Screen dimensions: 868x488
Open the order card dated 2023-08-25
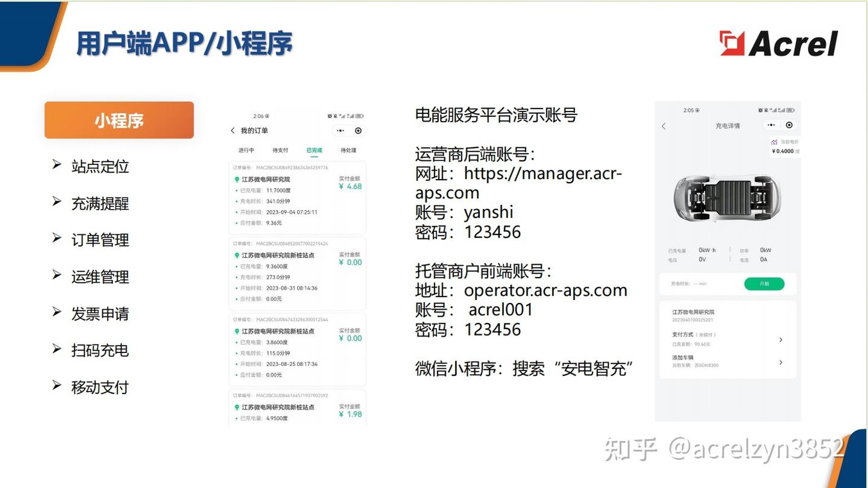[298, 349]
